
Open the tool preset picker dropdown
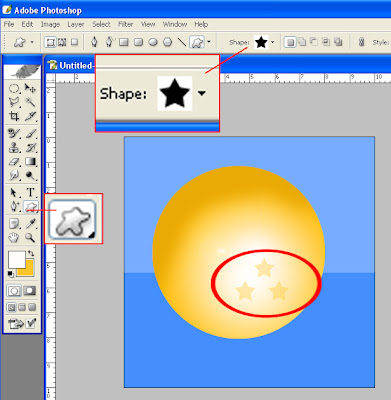click(x=32, y=42)
